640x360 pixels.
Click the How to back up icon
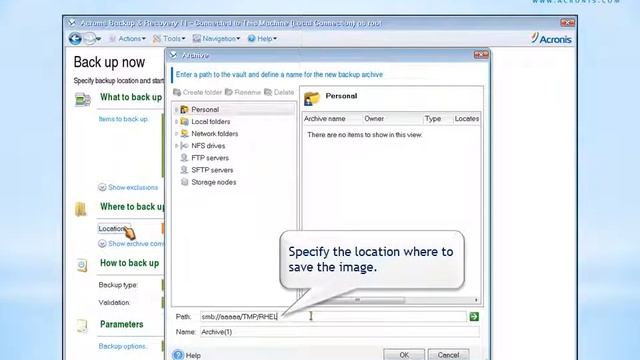click(82, 265)
